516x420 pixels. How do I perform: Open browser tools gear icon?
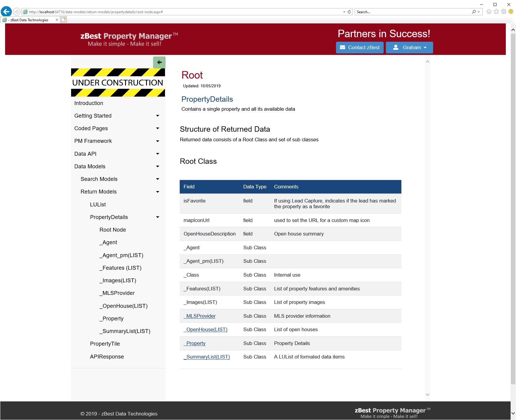(503, 12)
